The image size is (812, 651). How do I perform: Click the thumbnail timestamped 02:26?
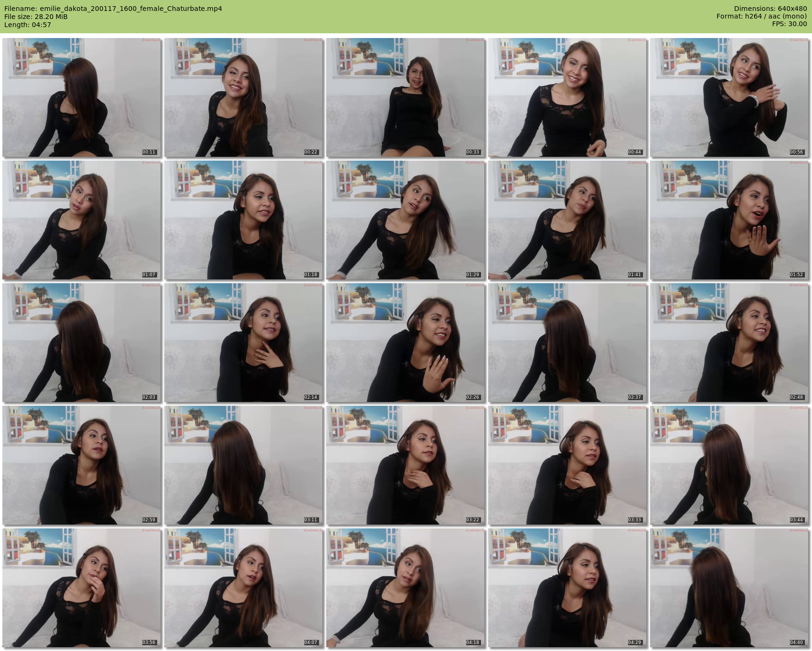(x=405, y=343)
